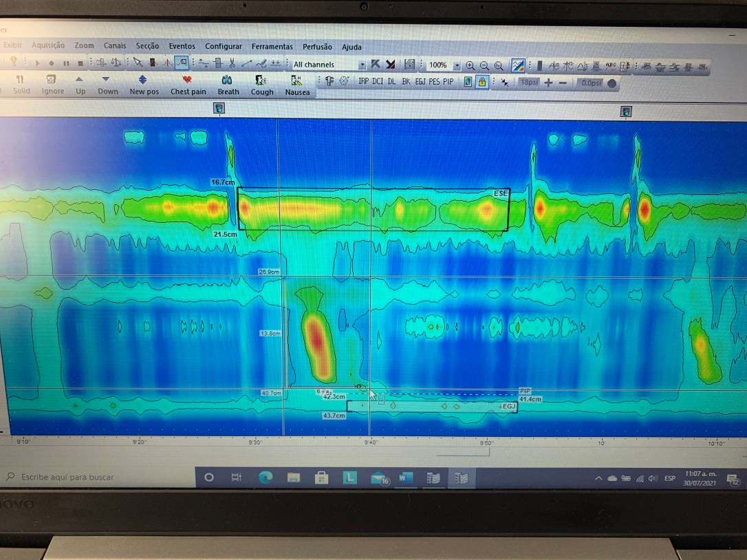Open Microsoft Word from the taskbar
Image resolution: width=747 pixels, height=560 pixels.
click(x=406, y=477)
